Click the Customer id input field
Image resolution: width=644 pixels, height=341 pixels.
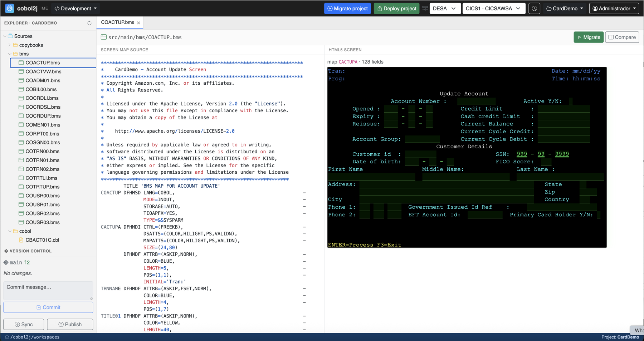click(420, 154)
